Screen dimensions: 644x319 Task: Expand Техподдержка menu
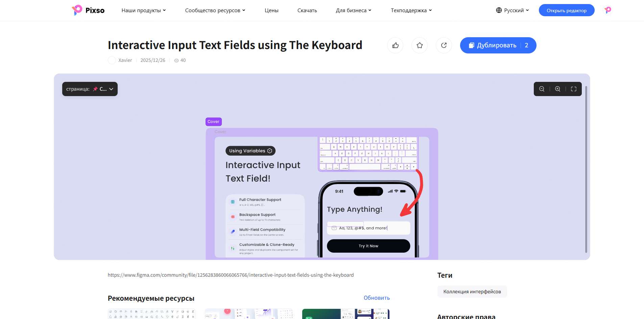coord(411,10)
